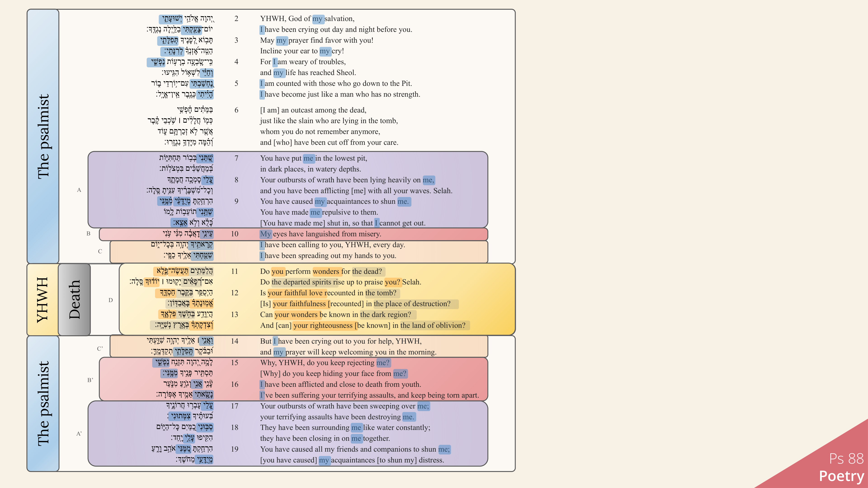Click the lower 'The psalmist' sidebar label
This screenshot has width=868, height=488.
coord(43,404)
